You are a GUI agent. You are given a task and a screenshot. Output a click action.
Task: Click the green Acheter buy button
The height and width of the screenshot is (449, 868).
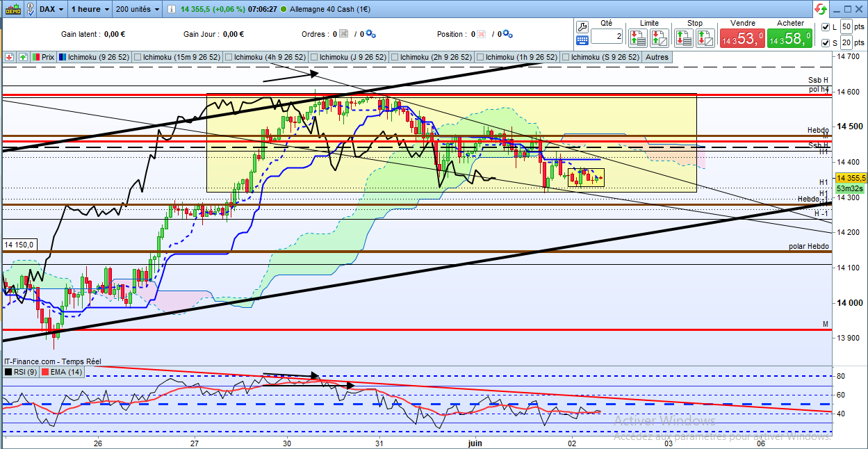789,38
